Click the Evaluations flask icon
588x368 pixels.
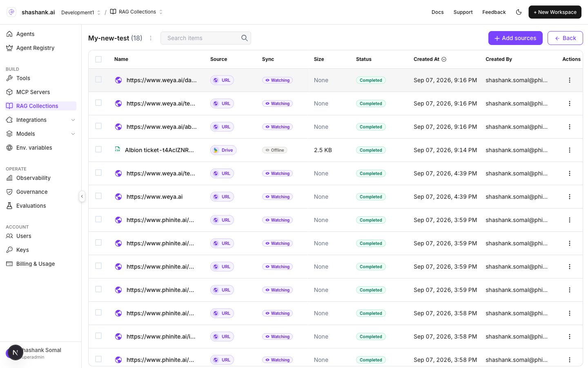pos(9,206)
